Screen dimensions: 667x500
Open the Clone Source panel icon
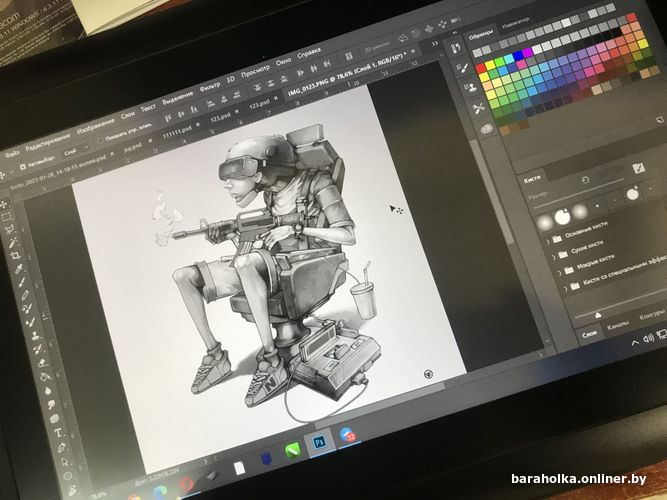pos(471,88)
